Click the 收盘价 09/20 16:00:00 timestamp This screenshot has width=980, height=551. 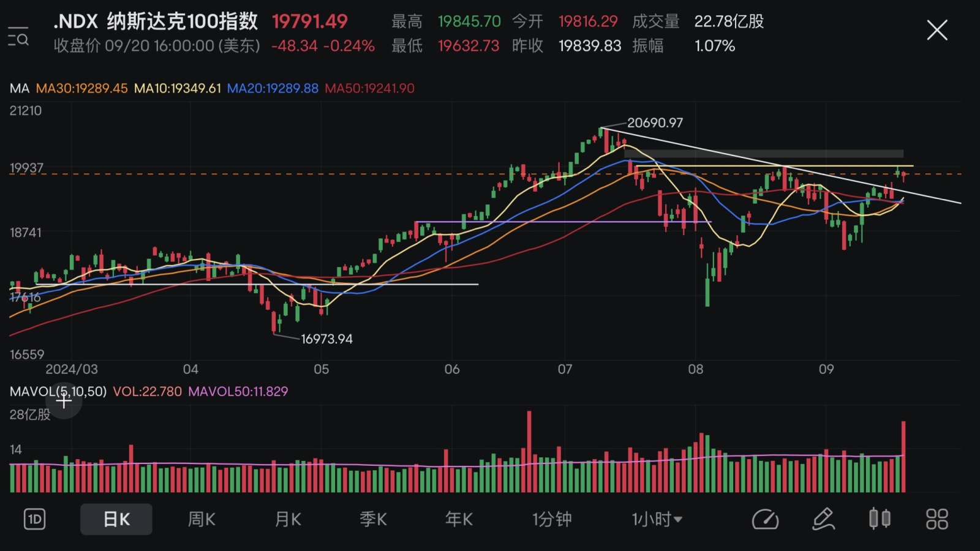(x=157, y=46)
